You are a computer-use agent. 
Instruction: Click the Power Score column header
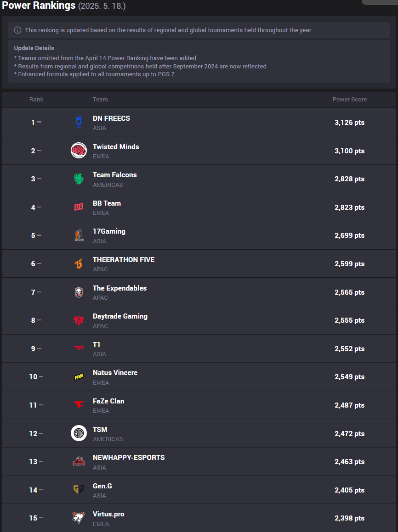(x=349, y=100)
